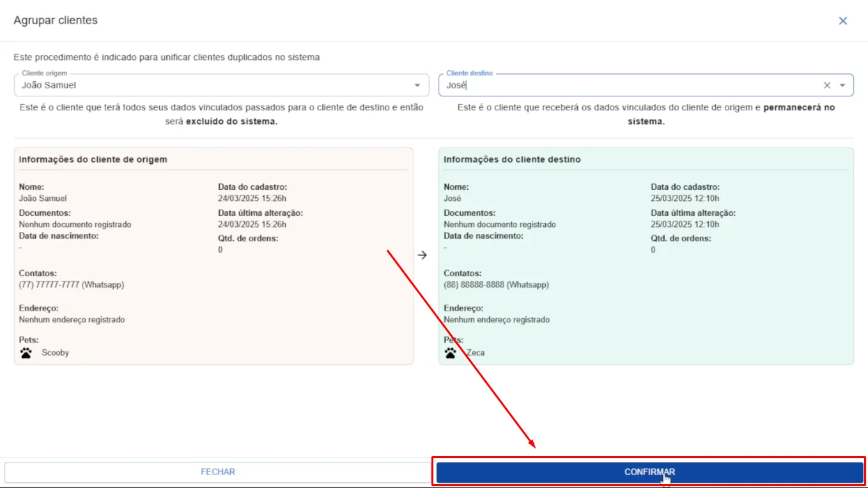Select the Zeca pet entry
This screenshot has width=868, height=488.
coord(476,353)
